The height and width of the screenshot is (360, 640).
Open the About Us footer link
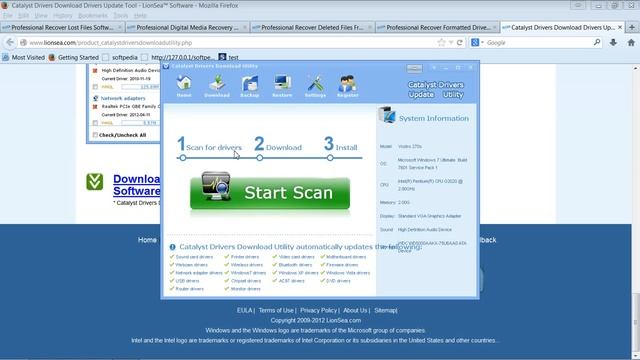click(x=355, y=311)
